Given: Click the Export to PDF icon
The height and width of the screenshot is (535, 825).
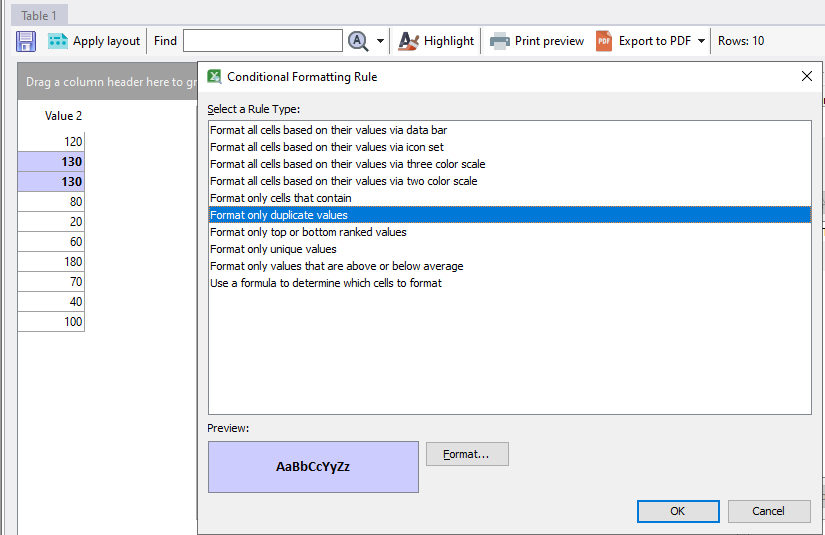Looking at the screenshot, I should click(x=604, y=41).
